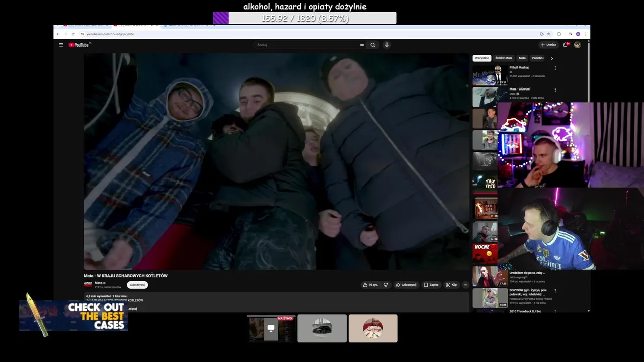Open YouTube notifications bell
This screenshot has width=644, height=362.
(566, 45)
